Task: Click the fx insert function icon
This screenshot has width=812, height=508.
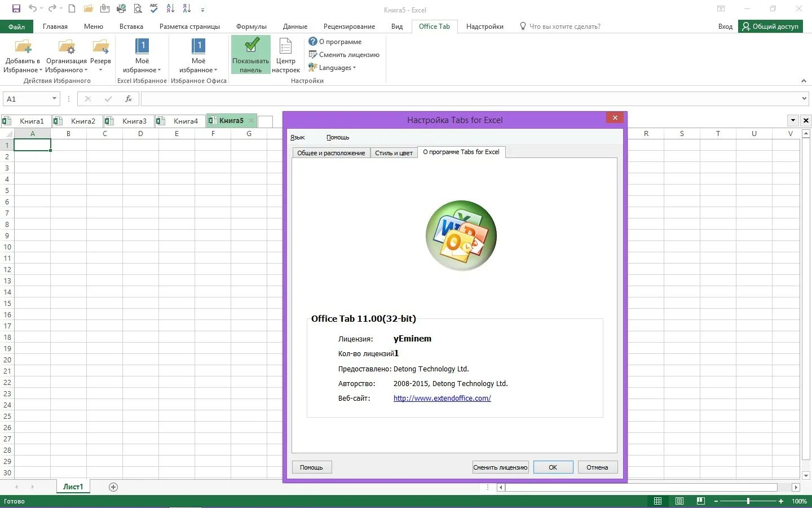Action: point(129,99)
